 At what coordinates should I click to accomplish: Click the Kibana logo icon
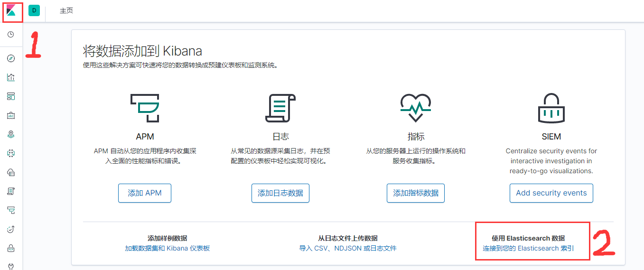point(11,11)
